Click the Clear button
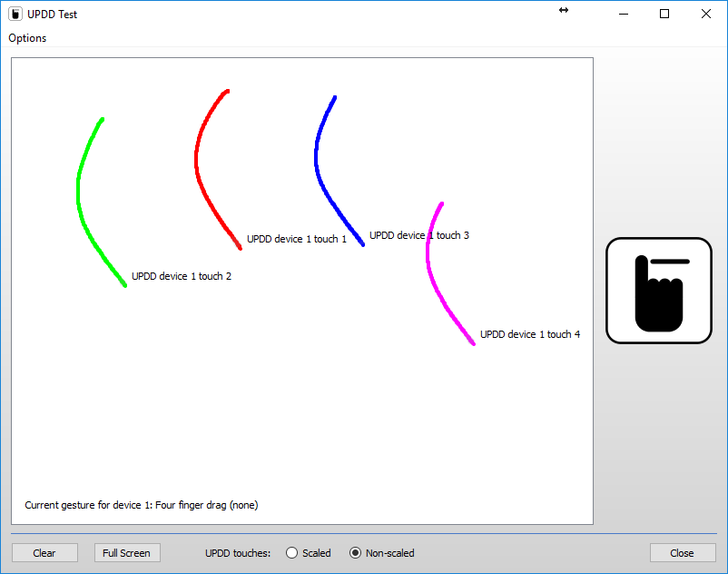Viewport: 728px width, 574px height. tap(44, 552)
